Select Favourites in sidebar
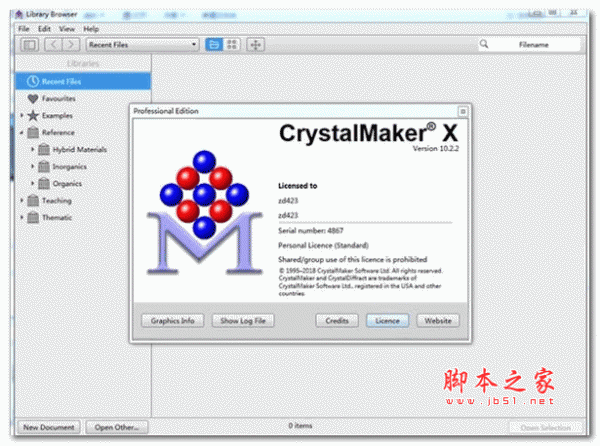This screenshot has width=600, height=446. pyautogui.click(x=59, y=98)
